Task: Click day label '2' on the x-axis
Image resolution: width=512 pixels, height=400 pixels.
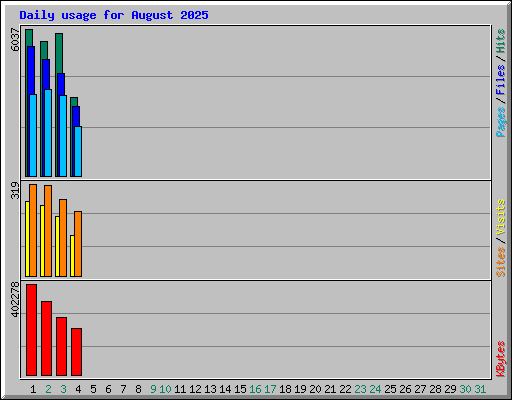Action: coord(48,389)
